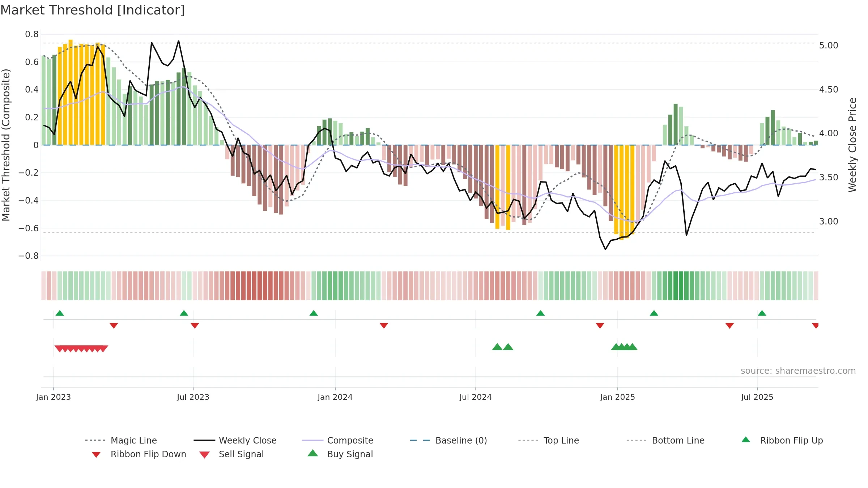Click the Jul 2025 x-axis label
This screenshot has width=868, height=488.
point(757,397)
